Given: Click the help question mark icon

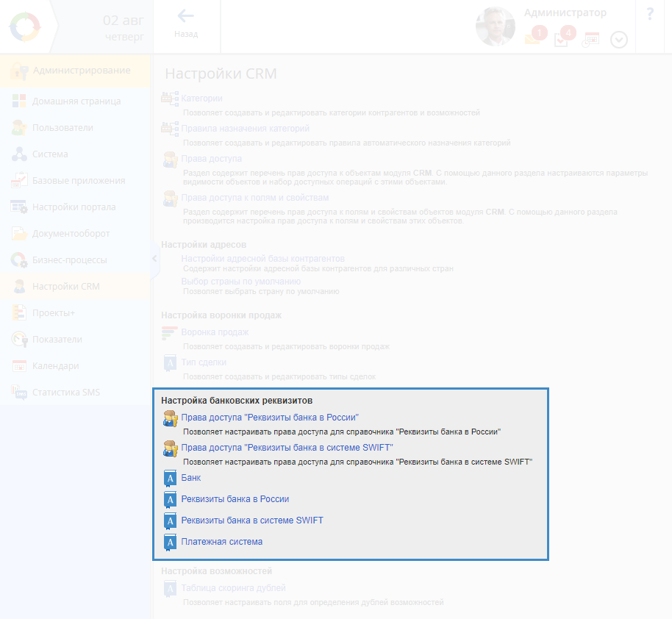Looking at the screenshot, I should 650,15.
